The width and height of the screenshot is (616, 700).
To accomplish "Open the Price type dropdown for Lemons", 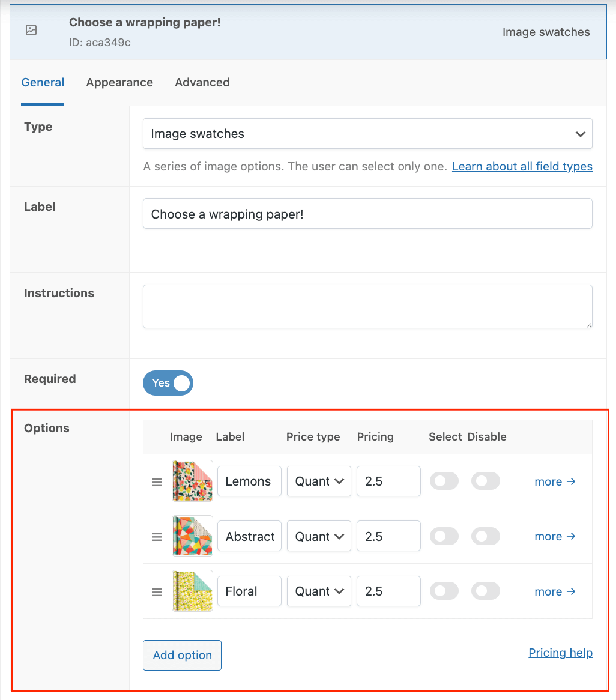I will point(319,481).
